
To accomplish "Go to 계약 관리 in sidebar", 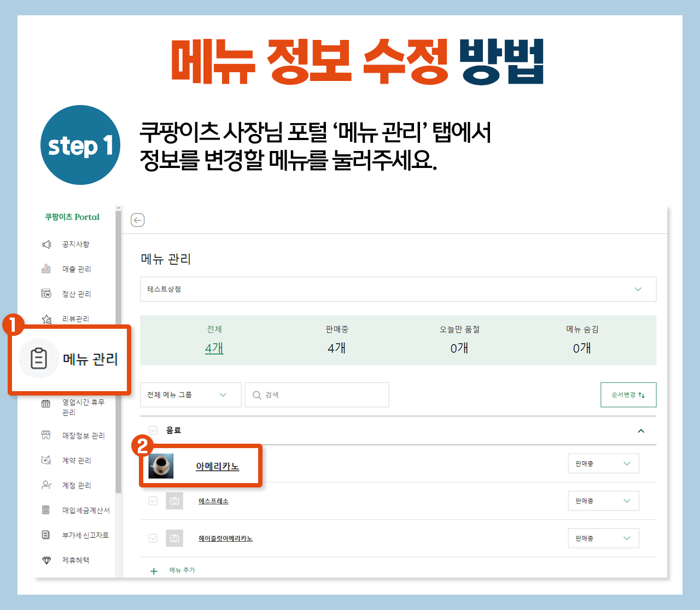I will [77, 461].
